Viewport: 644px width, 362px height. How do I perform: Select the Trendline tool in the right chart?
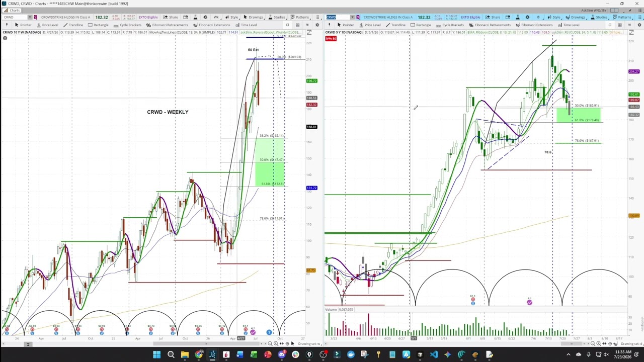(395, 25)
